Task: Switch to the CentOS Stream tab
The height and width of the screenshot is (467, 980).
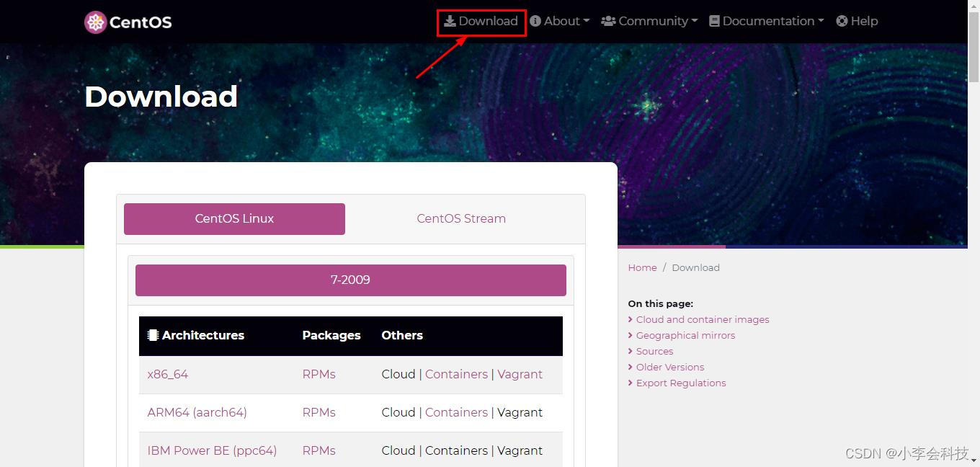Action: 461,218
